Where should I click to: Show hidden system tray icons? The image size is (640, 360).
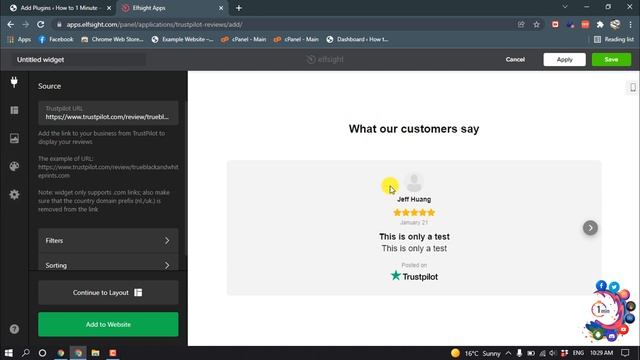(x=508, y=353)
